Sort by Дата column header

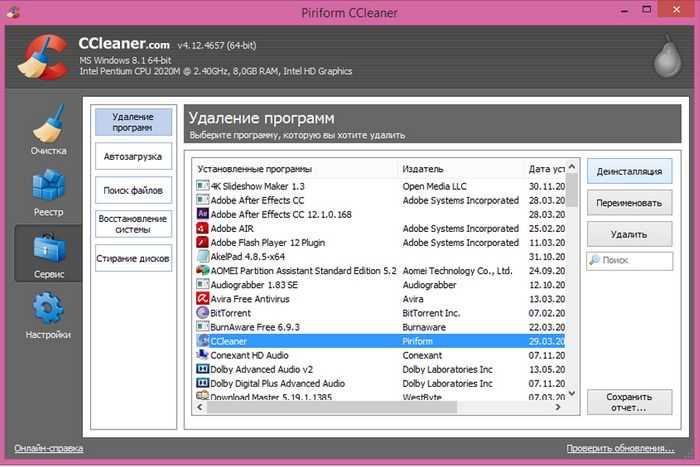(545, 169)
